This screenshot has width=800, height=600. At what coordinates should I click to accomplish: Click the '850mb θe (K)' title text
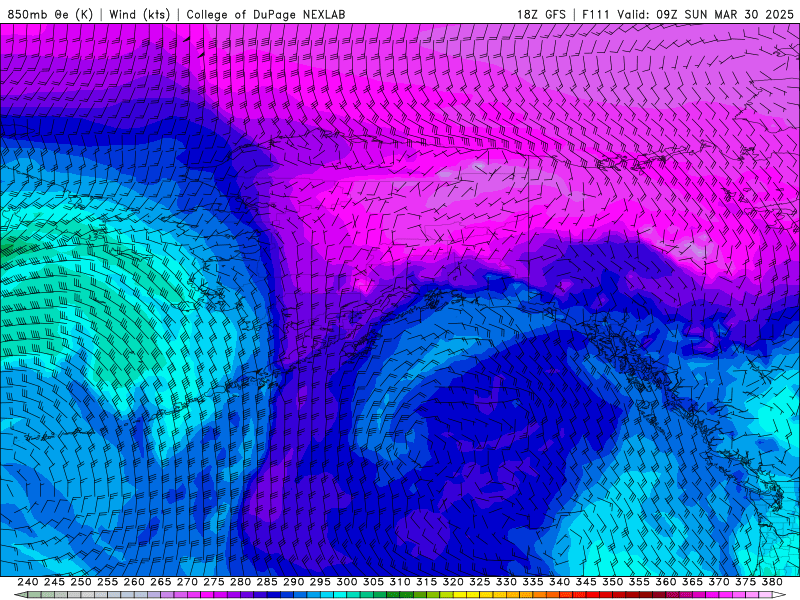coord(51,14)
